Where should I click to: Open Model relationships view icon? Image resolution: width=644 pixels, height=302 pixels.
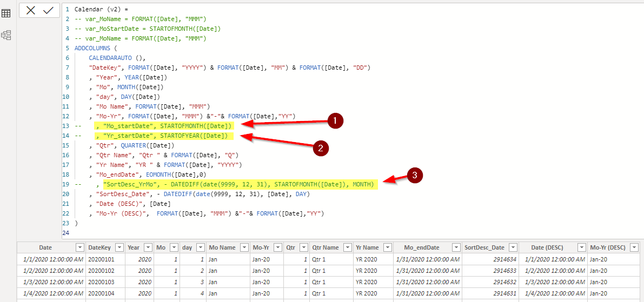pyautogui.click(x=6, y=35)
